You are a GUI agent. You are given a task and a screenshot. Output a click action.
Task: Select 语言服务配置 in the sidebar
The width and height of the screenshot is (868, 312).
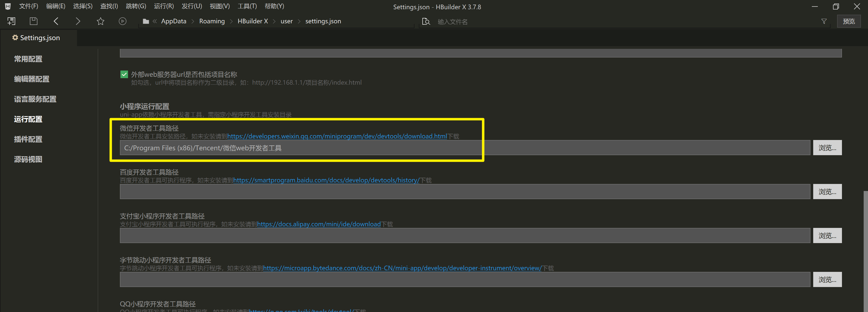(x=35, y=99)
